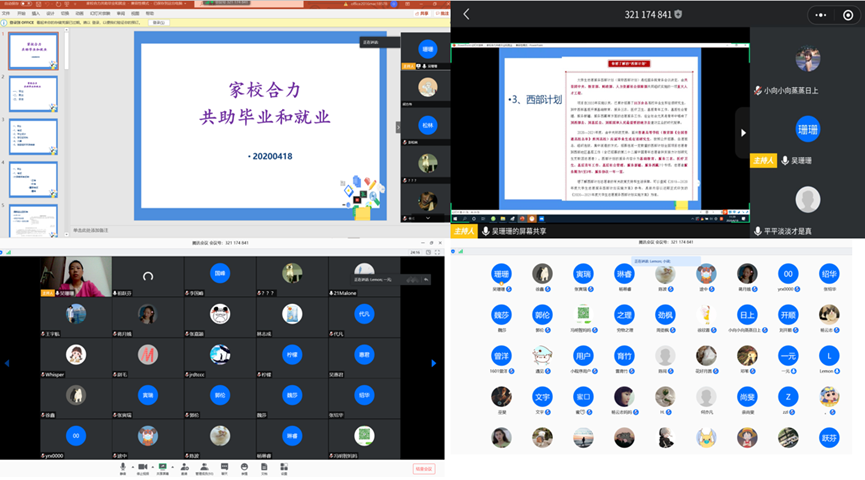Click the red End Meeting button

[x=424, y=469]
